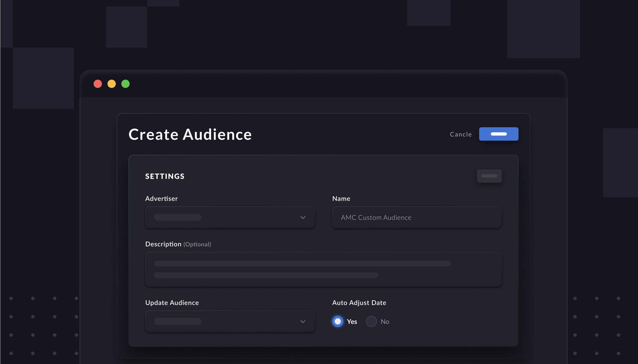Click the Cancle link in the header
Viewport: 638px width, 364px height.
[x=461, y=134]
